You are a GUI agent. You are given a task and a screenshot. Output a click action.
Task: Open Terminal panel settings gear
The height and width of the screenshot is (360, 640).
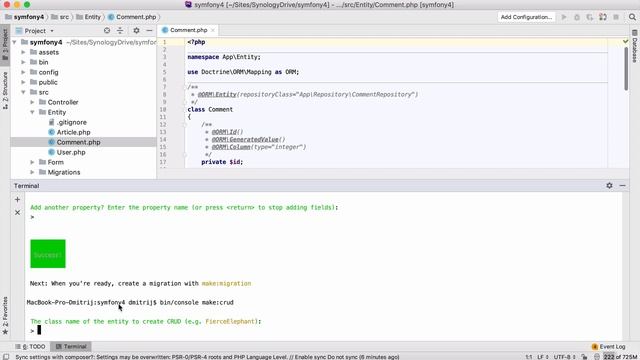609,185
